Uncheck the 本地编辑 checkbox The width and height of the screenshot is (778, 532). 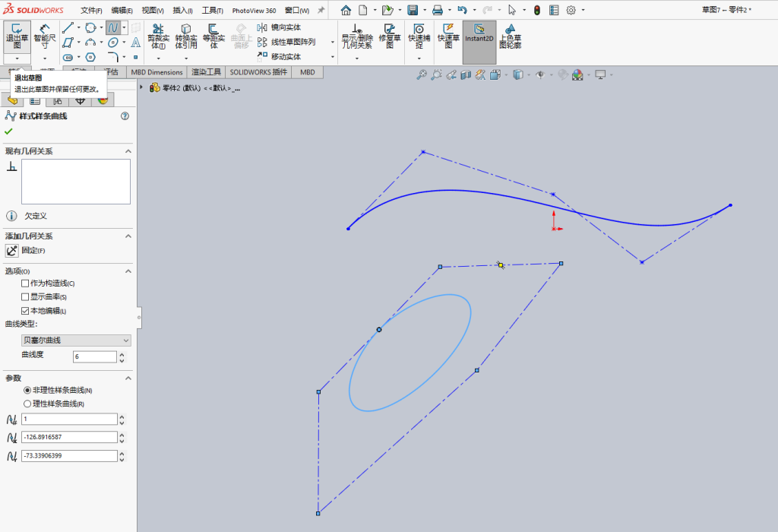(x=25, y=311)
